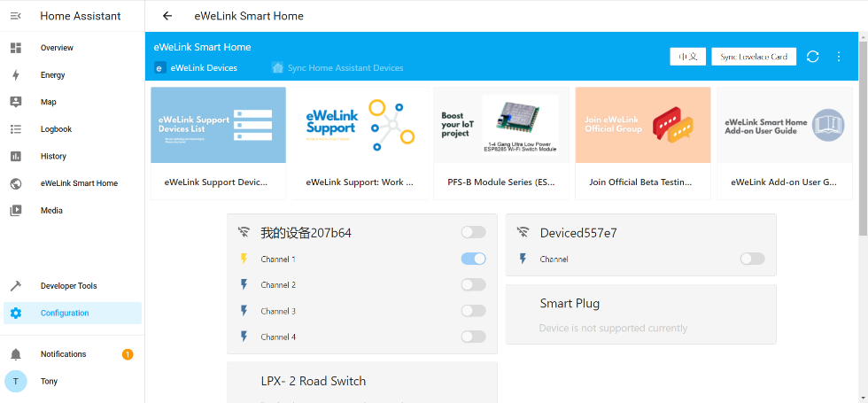Open Configuration in the sidebar

pyautogui.click(x=72, y=313)
